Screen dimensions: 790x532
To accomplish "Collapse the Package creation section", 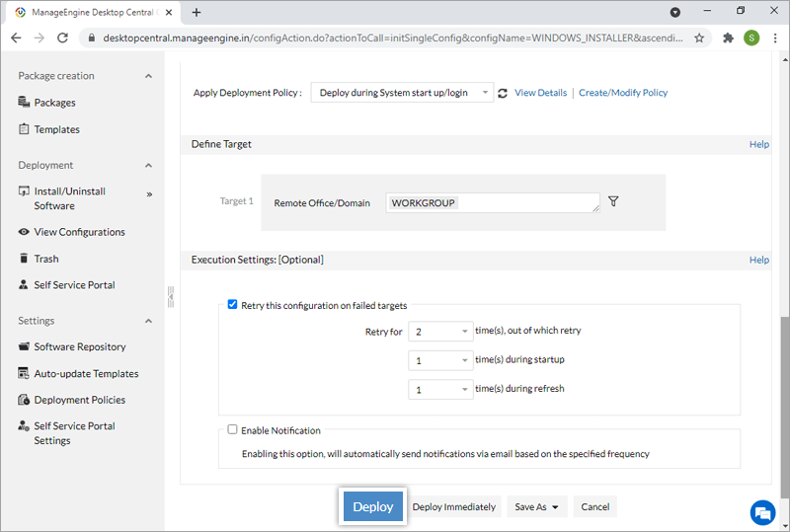I will [149, 76].
